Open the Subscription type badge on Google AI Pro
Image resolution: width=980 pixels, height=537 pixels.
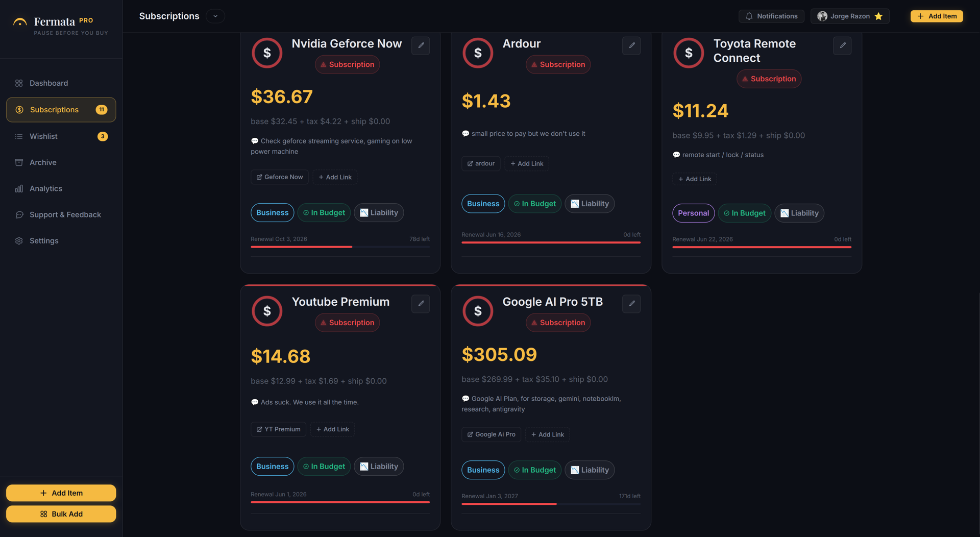click(x=558, y=323)
